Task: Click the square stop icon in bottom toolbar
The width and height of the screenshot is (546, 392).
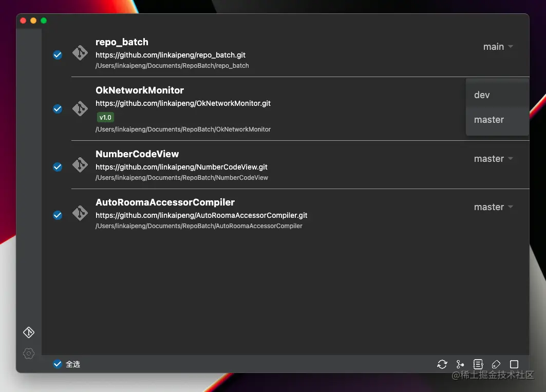Action: point(514,364)
